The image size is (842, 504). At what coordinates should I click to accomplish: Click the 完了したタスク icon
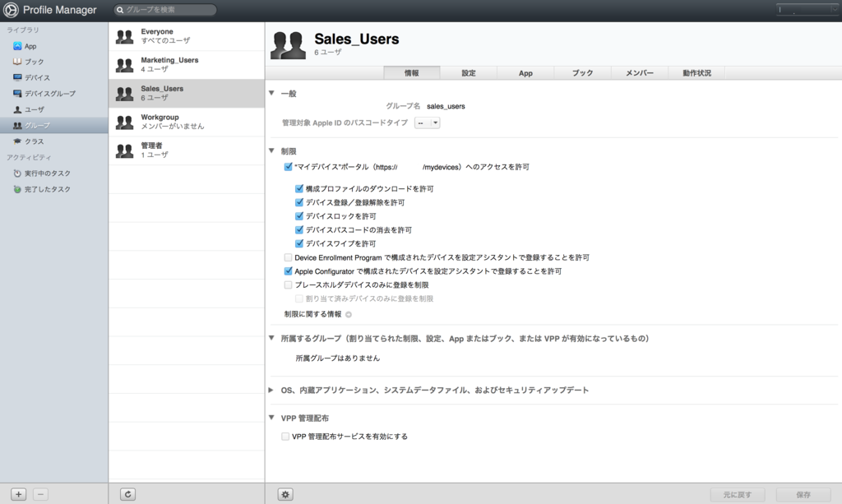pyautogui.click(x=17, y=189)
